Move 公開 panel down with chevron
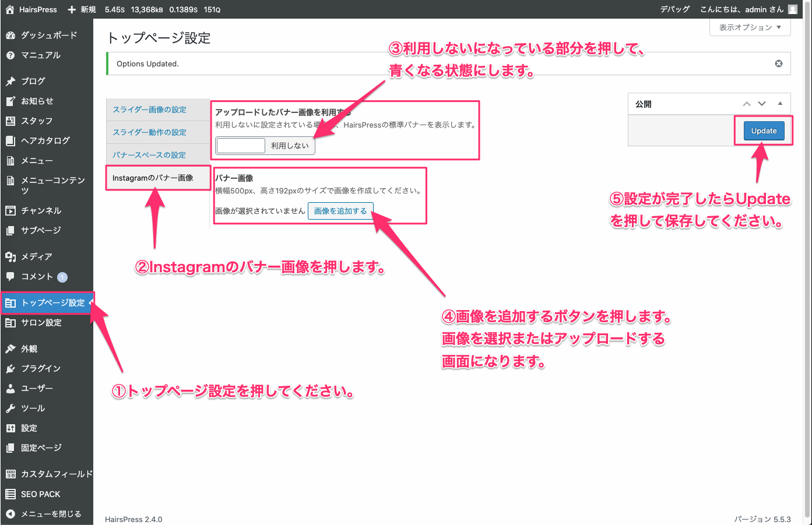Screen dimensions: 812x525 tap(762, 104)
